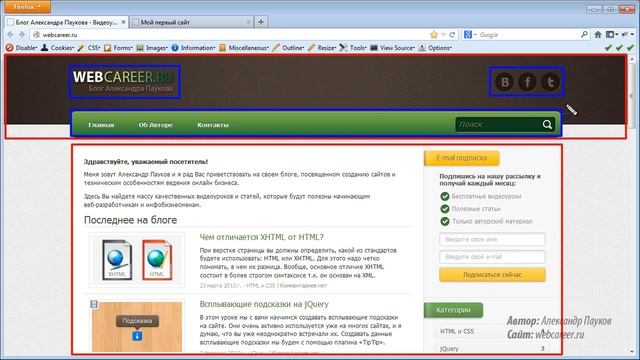The width and height of the screenshot is (640, 360).
Task: Switch to the 'Мой первый сайт' tab
Action: pyautogui.click(x=191, y=22)
